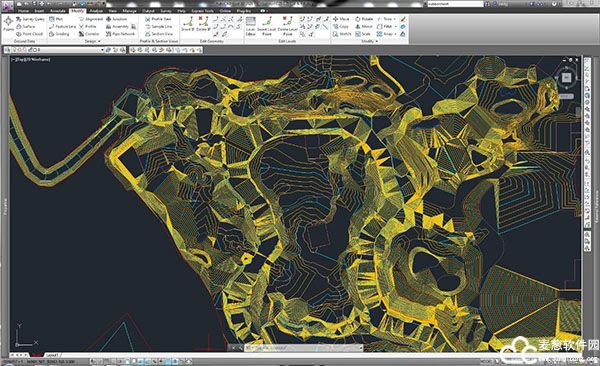Open the Home ribbon tab
600x366 pixels.
(23, 11)
